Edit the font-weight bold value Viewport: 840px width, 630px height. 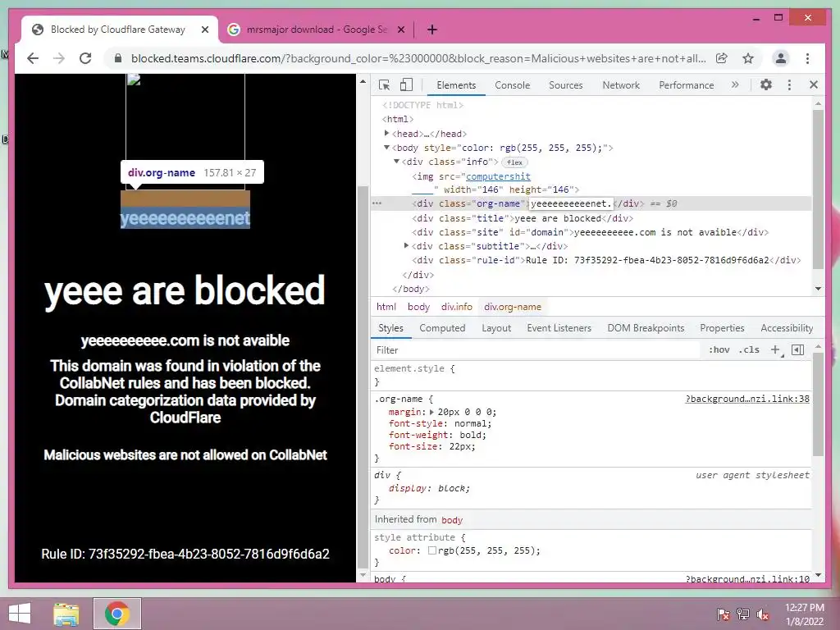click(x=472, y=435)
